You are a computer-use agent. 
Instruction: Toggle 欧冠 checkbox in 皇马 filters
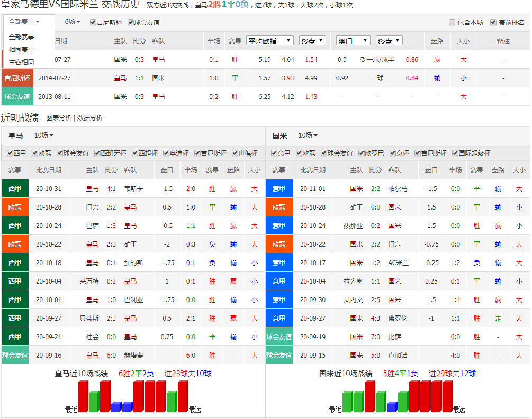[34, 153]
